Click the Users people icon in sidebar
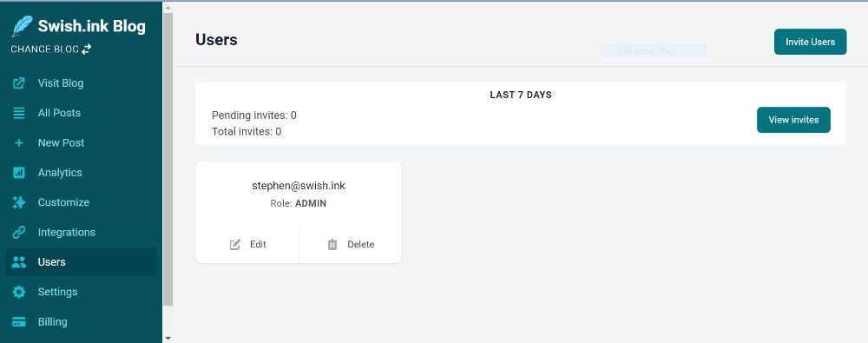 [19, 262]
